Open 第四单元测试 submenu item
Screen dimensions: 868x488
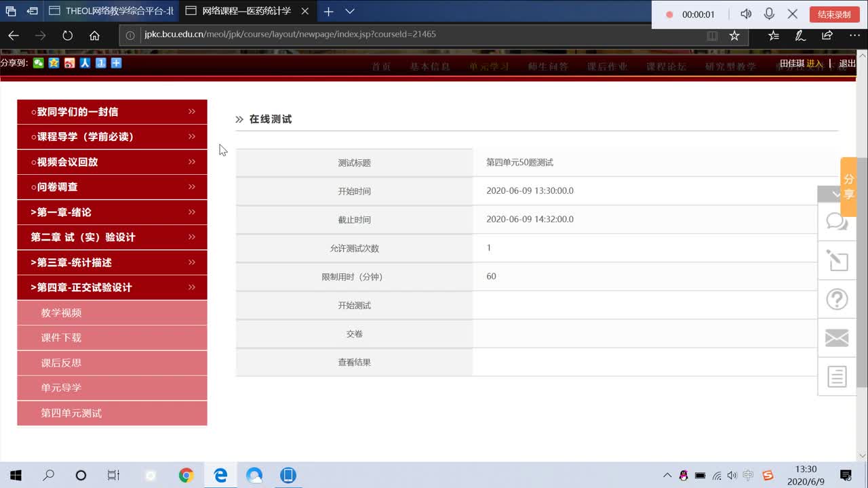coord(112,413)
